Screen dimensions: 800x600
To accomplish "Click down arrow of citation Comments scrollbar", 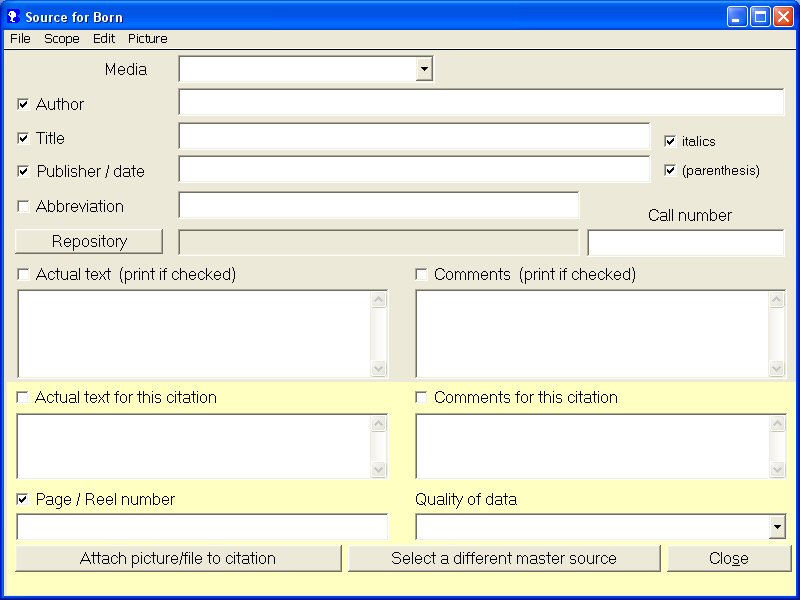I will 778,469.
